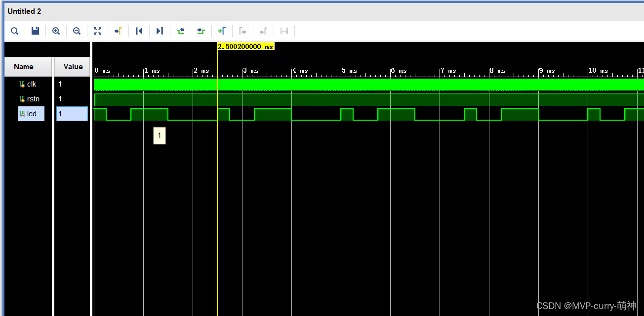Click the previous marker icon
644x316 pixels.
(x=242, y=31)
